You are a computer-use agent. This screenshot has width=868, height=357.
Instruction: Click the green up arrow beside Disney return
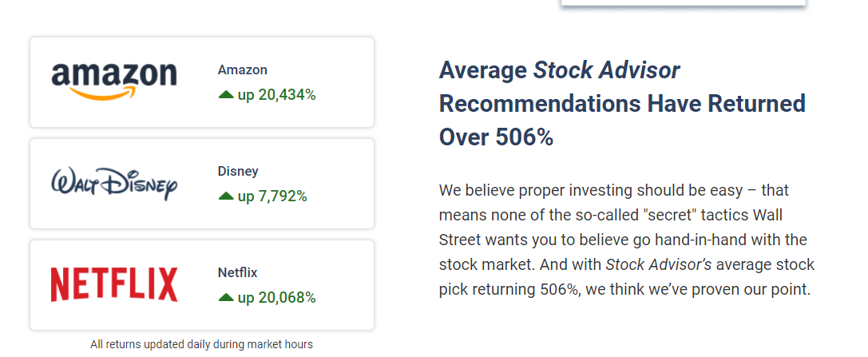point(226,196)
